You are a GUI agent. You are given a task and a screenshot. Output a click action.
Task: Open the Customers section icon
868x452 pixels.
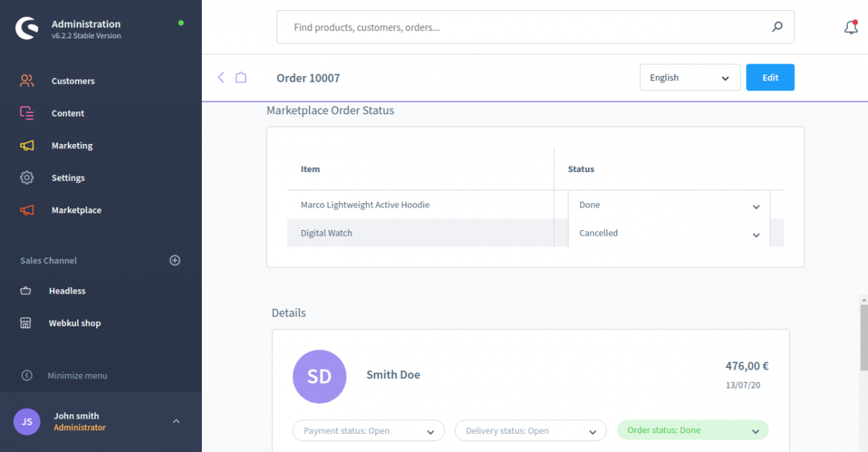click(x=27, y=81)
